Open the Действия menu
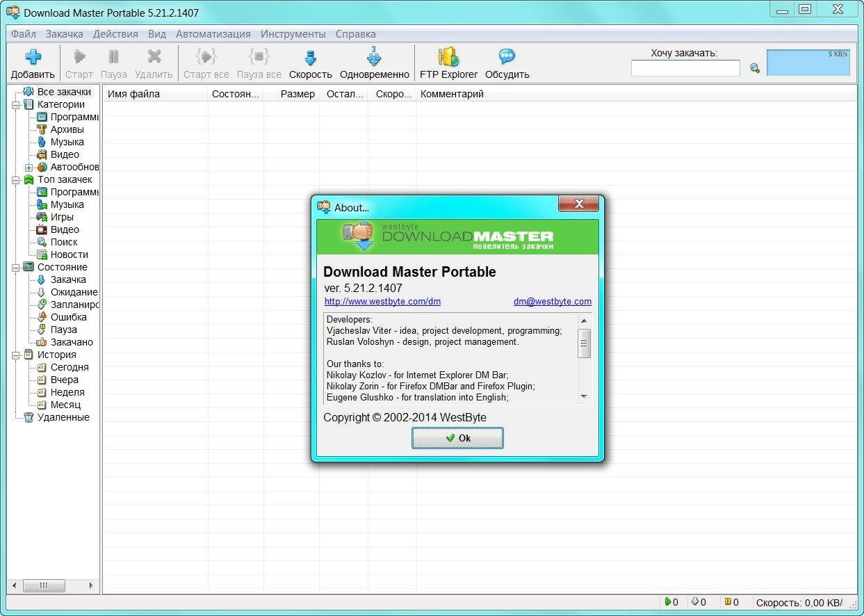The width and height of the screenshot is (864, 616). [x=115, y=33]
